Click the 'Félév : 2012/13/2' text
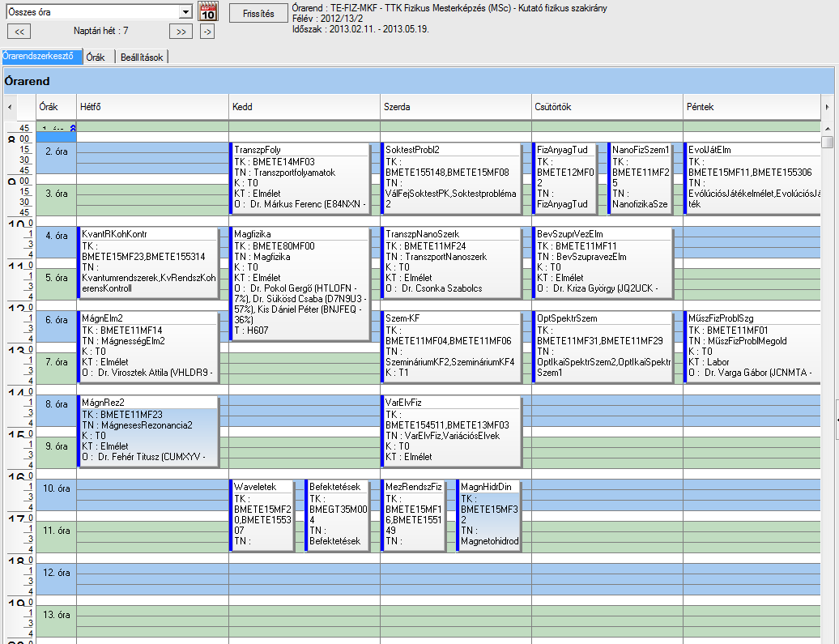This screenshot has height=644, width=839. tap(327, 19)
